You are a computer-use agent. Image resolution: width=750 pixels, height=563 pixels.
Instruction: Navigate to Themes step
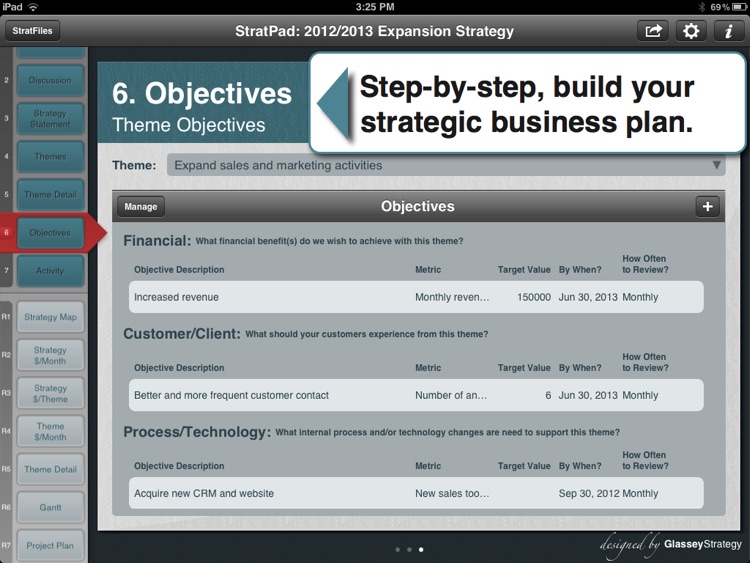(50, 156)
